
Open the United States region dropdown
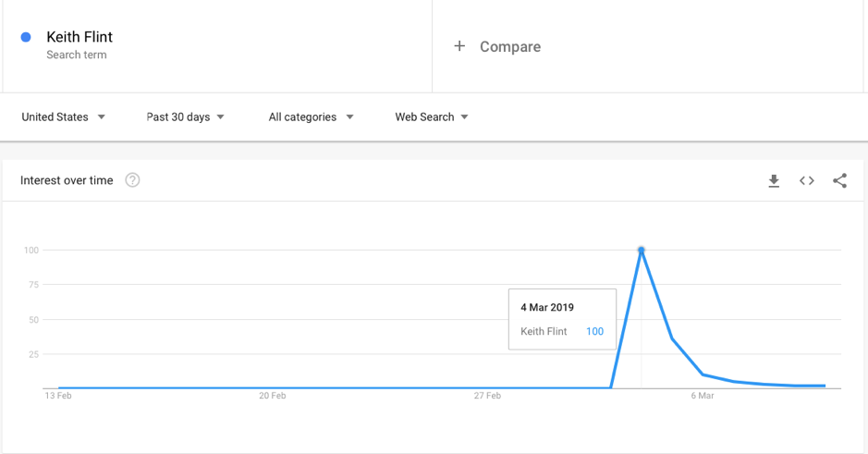pyautogui.click(x=63, y=117)
